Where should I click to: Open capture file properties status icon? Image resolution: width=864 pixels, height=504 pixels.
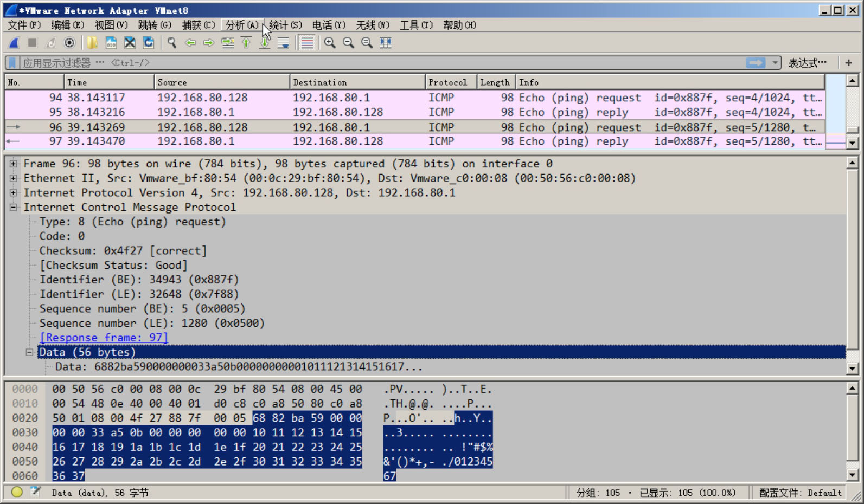(x=35, y=492)
